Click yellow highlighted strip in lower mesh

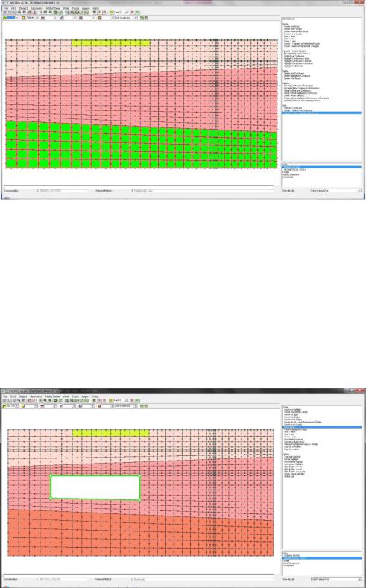[110, 433]
